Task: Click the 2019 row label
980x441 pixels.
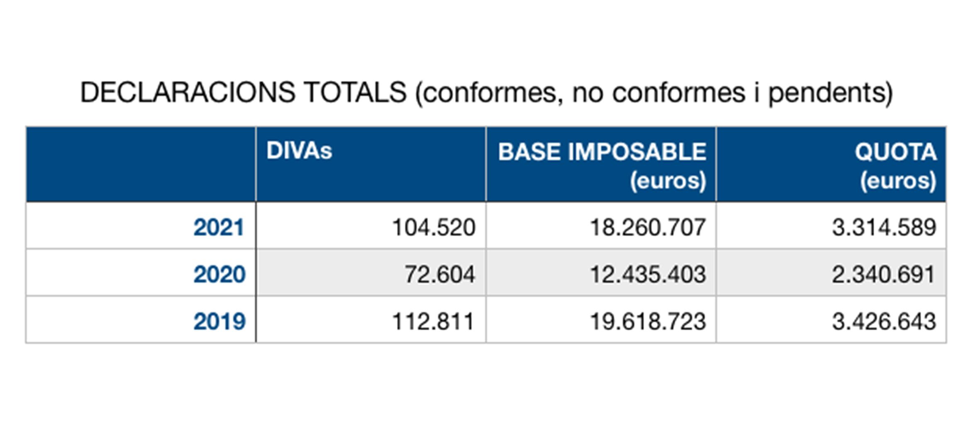Action: 219,322
